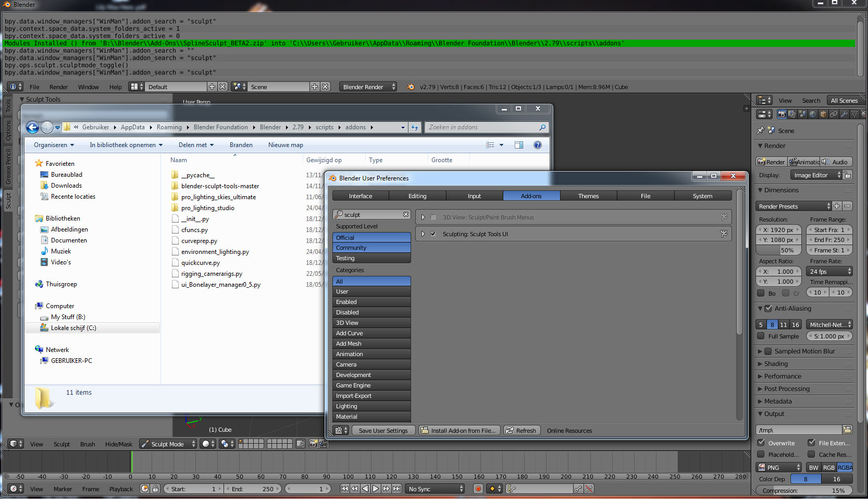Delete keyframes with the crossed key icon
Screen dimensions: 868x499
pyautogui.click(x=589, y=489)
